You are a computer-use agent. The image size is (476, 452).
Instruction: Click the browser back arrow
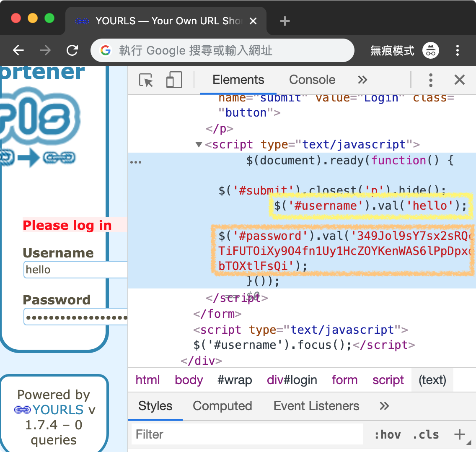(18, 50)
